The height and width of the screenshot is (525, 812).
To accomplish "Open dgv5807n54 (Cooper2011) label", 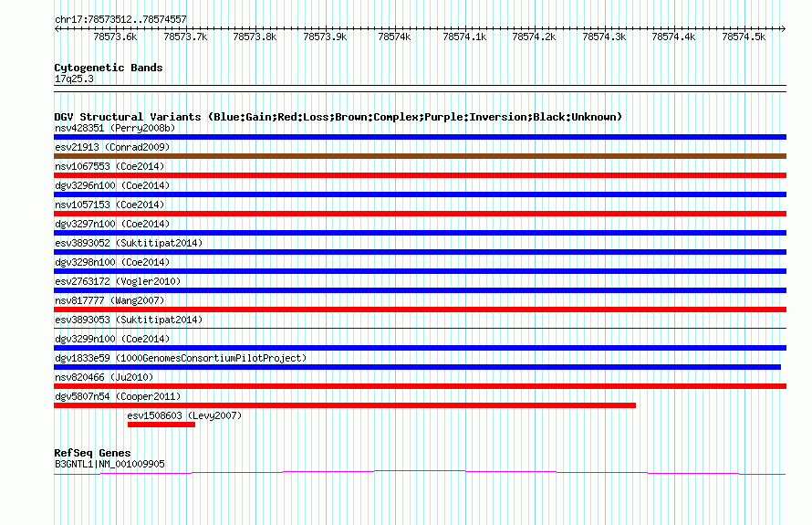I will [118, 396].
